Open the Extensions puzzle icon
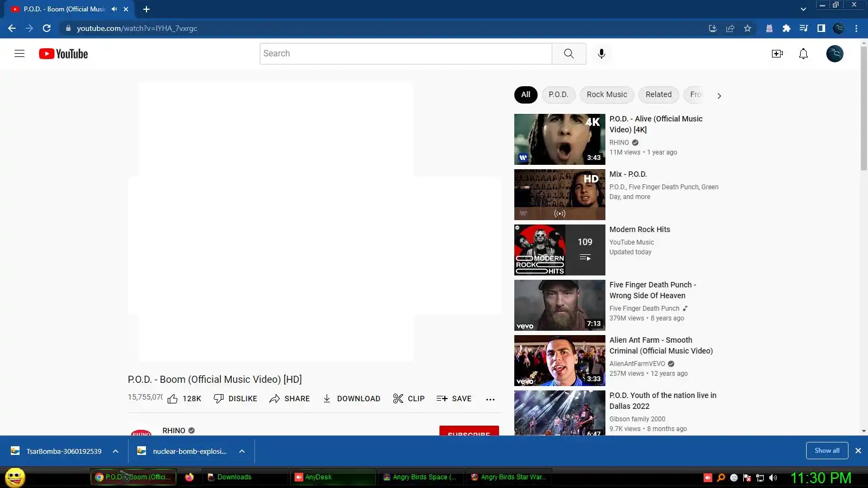 click(786, 28)
